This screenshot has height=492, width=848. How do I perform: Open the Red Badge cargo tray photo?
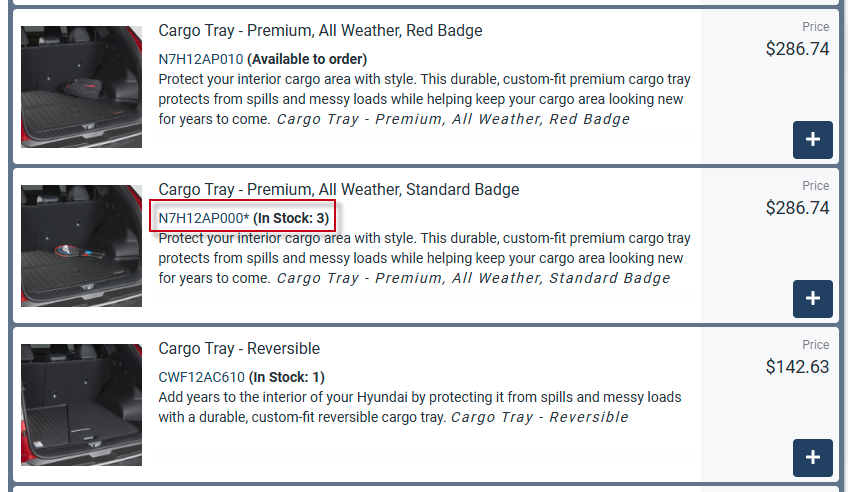pyautogui.click(x=81, y=87)
